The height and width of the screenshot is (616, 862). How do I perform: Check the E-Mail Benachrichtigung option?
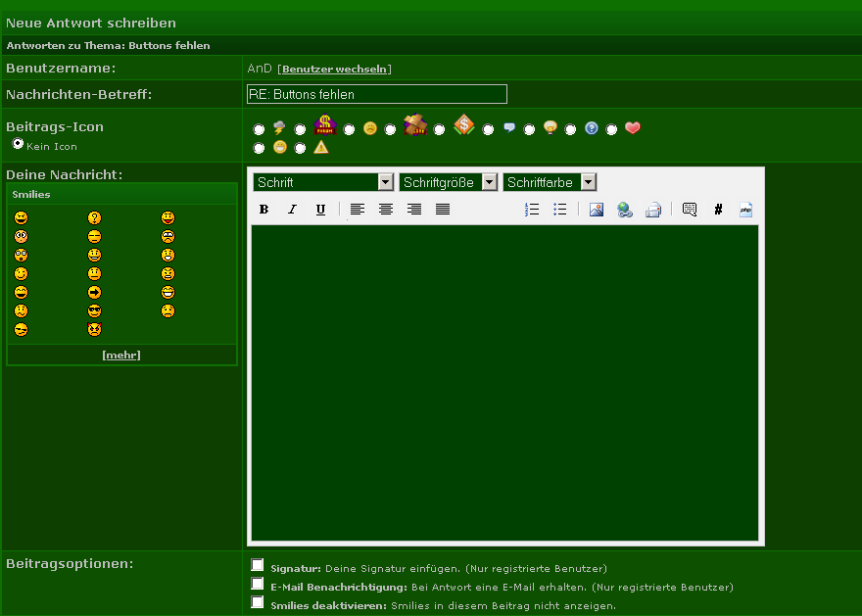[x=258, y=584]
